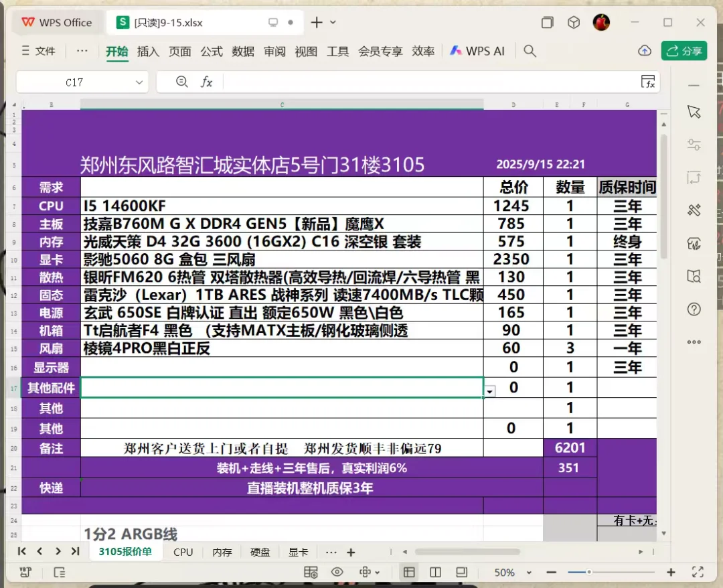
Task: Select the 页面 ribbon tab
Action: click(x=180, y=51)
